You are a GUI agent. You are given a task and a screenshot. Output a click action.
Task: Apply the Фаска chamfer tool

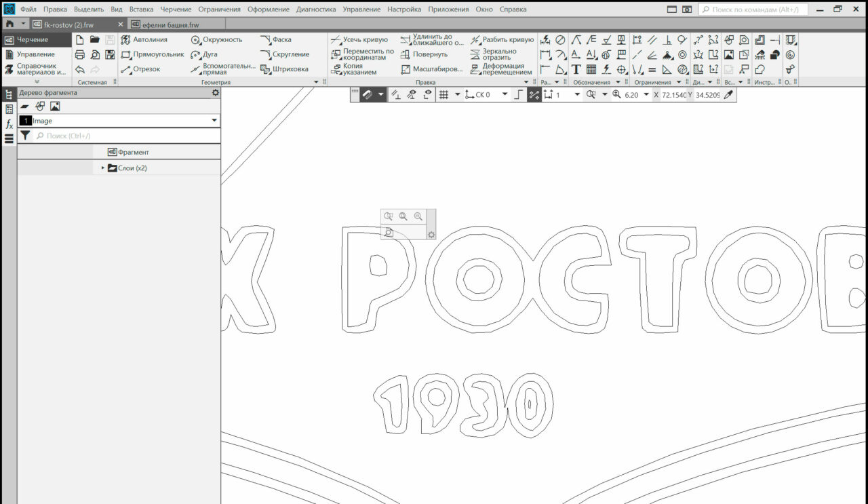(275, 39)
